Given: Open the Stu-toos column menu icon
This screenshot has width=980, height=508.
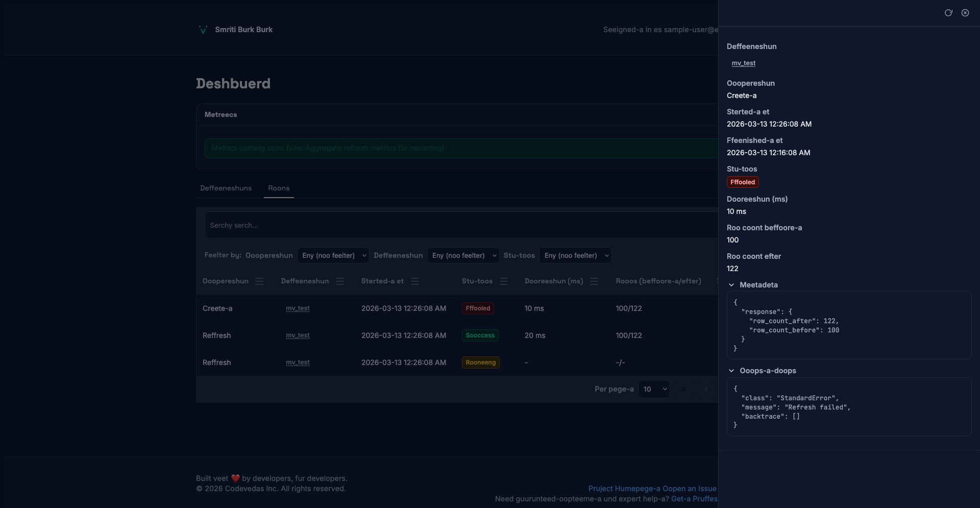Looking at the screenshot, I should (504, 281).
